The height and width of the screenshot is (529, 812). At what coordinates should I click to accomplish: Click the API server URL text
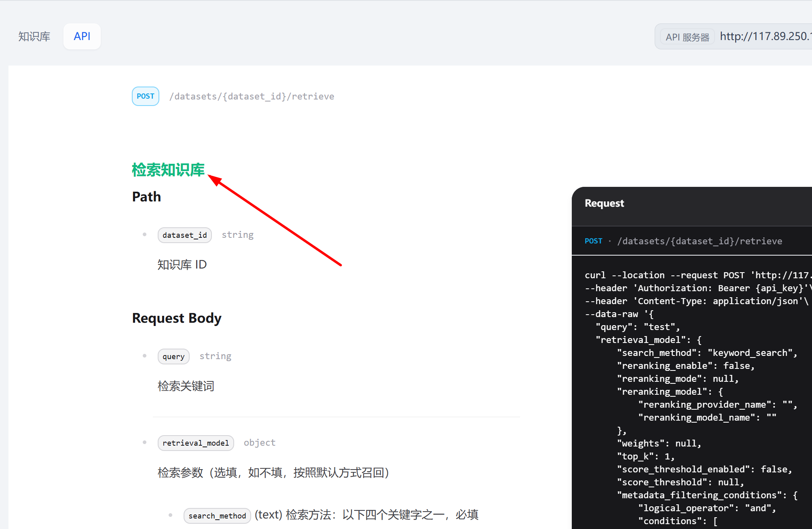(765, 36)
